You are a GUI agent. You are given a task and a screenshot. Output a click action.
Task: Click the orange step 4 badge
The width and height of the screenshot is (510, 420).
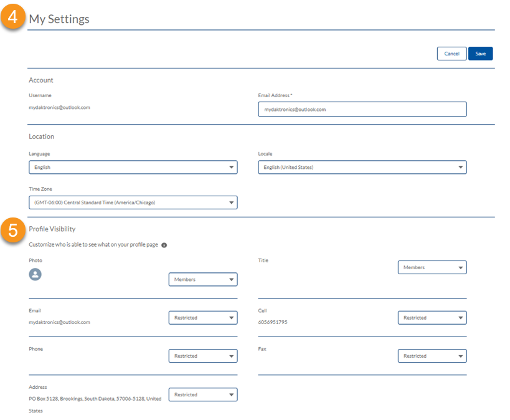click(13, 16)
